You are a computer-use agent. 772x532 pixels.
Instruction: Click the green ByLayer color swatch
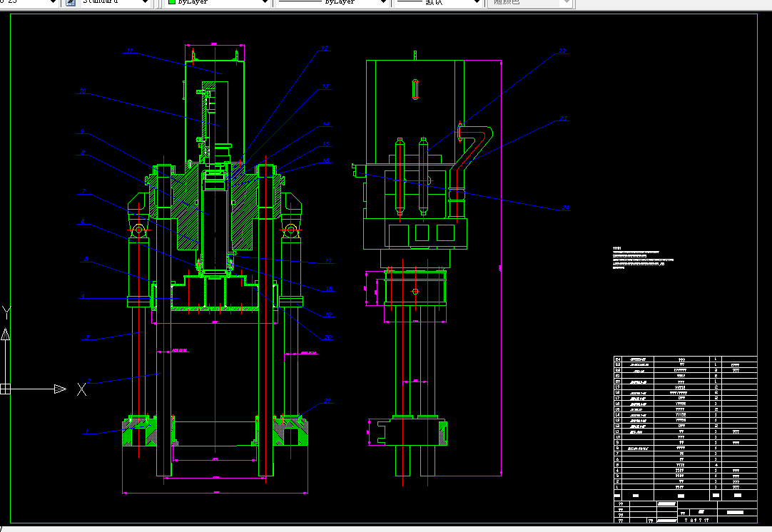tap(172, 2)
